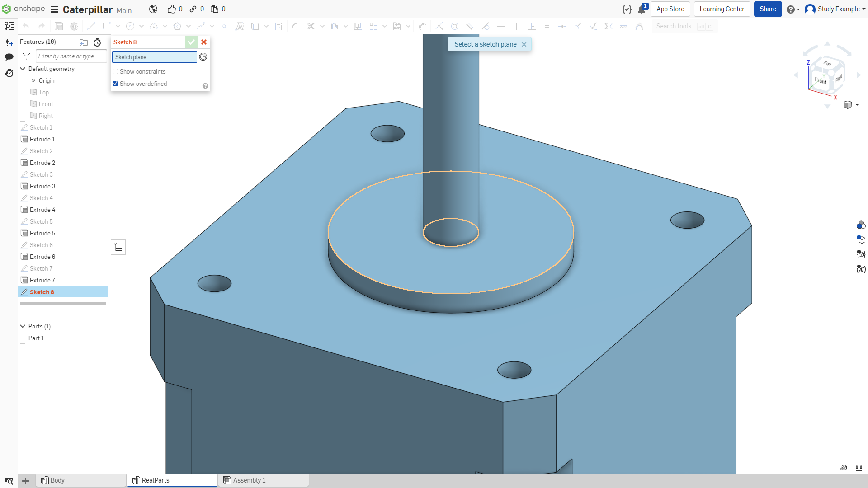Select the Top plane in feature tree
Image resolution: width=868 pixels, height=488 pixels.
(44, 92)
